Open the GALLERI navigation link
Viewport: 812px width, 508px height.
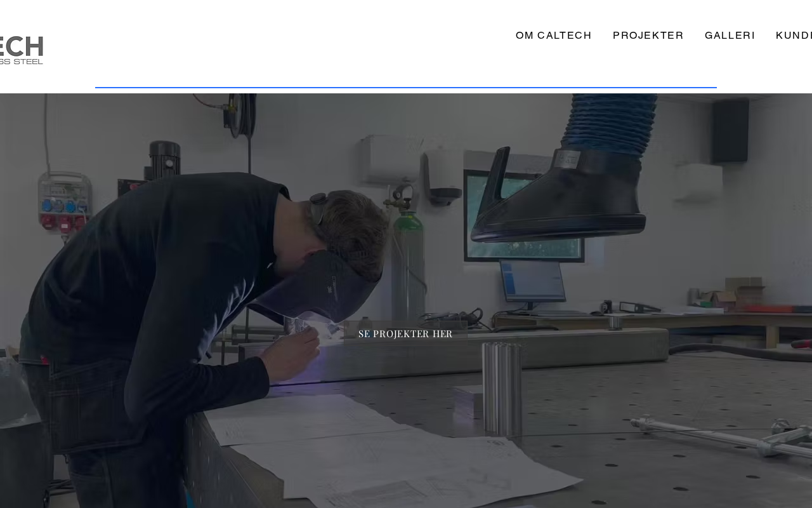[x=730, y=36]
